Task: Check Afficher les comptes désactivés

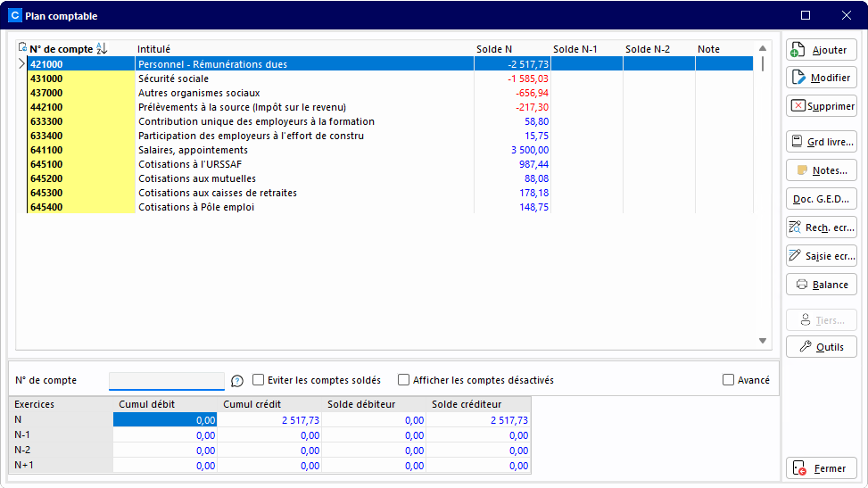Action: click(403, 380)
